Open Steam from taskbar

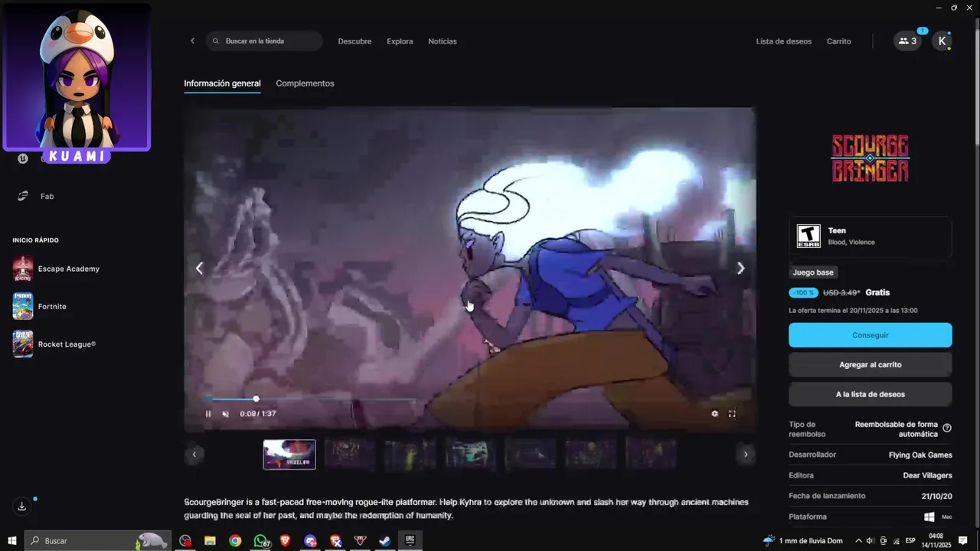tap(385, 541)
